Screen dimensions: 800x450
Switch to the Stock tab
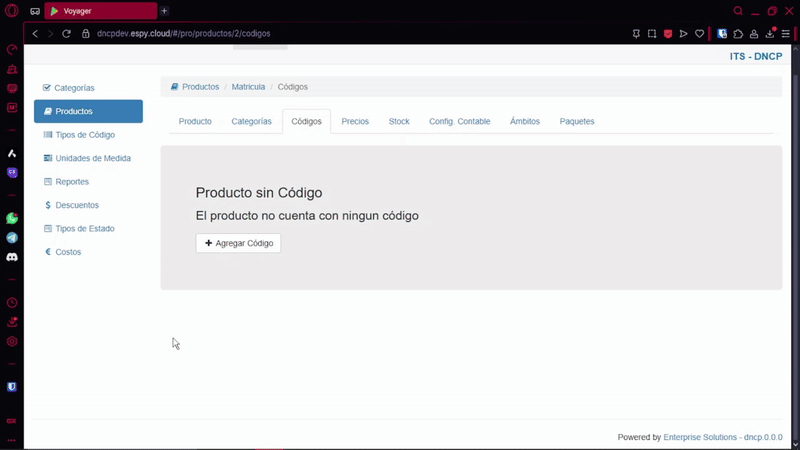coord(399,121)
